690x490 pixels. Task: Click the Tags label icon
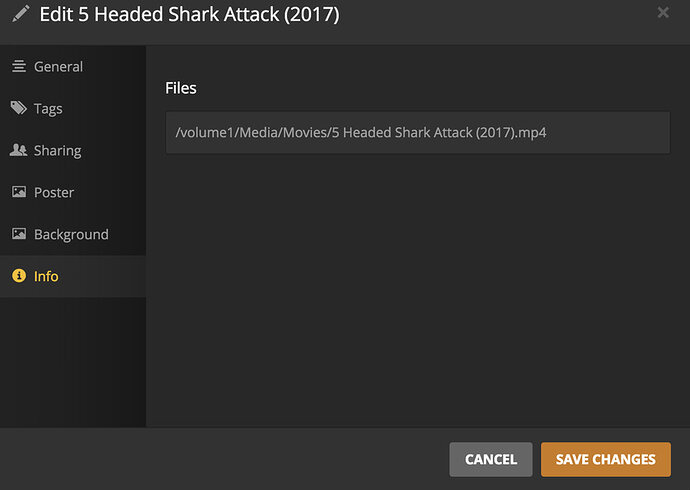[18, 108]
